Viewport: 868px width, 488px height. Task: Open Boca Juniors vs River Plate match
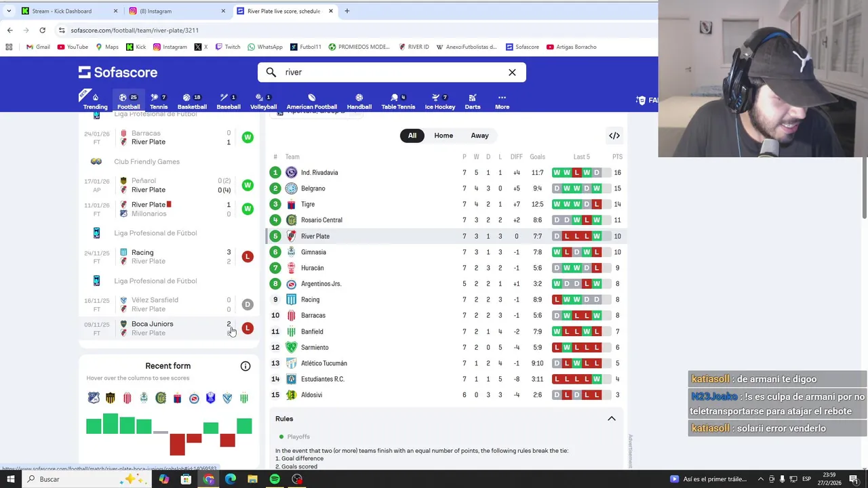pos(168,328)
